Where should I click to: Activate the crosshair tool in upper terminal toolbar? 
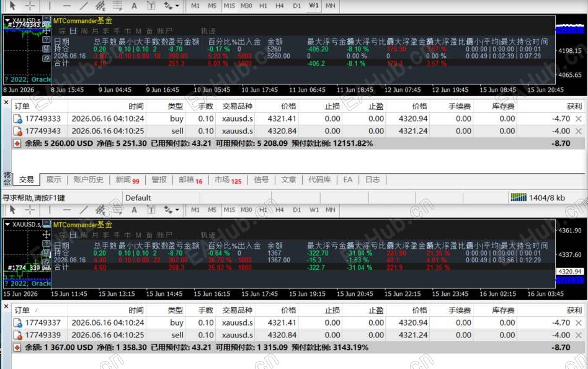30,6
